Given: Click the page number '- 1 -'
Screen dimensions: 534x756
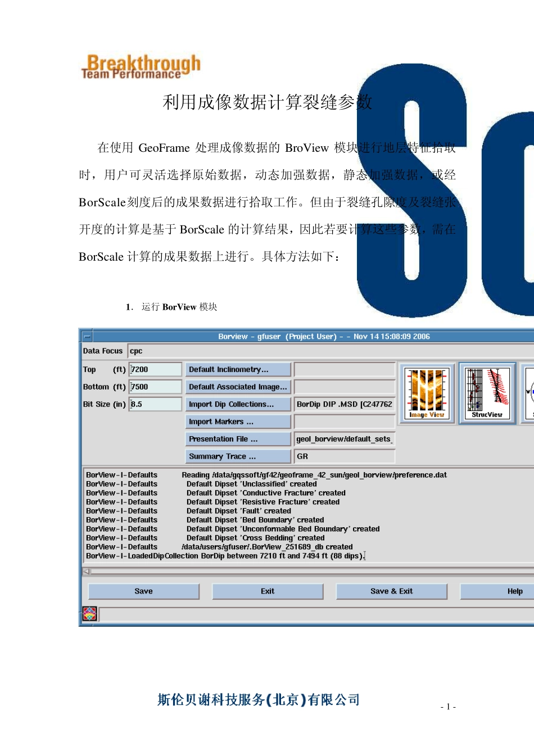Looking at the screenshot, I should click(x=448, y=707).
